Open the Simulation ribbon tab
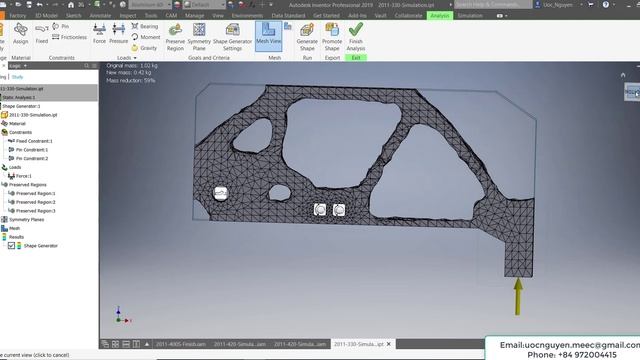The image size is (640, 360). pyautogui.click(x=470, y=16)
